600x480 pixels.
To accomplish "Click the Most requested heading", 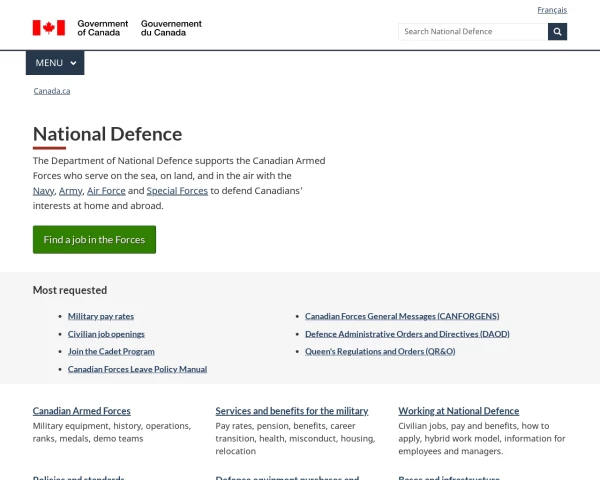I will click(x=70, y=290).
